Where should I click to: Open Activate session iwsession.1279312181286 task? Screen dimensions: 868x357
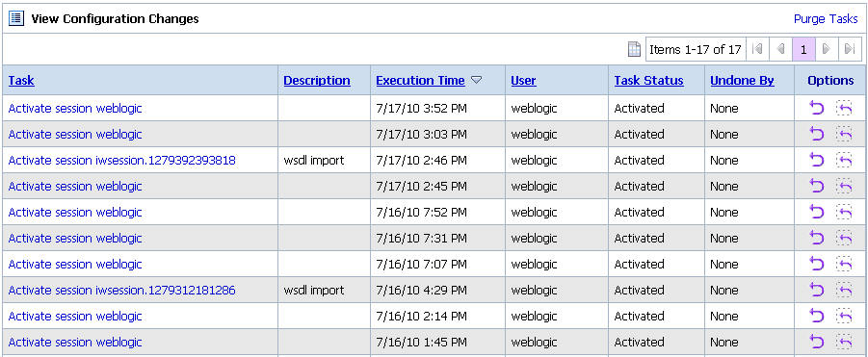click(x=121, y=291)
